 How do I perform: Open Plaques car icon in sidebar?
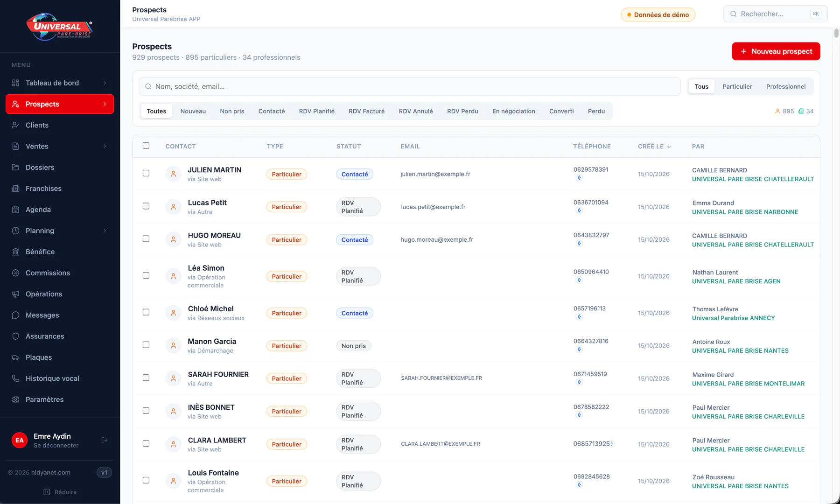click(15, 357)
